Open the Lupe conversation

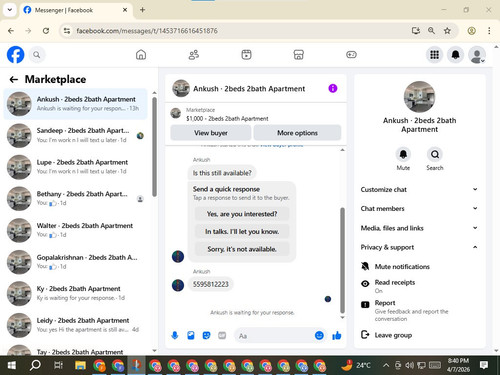[x=75, y=167]
